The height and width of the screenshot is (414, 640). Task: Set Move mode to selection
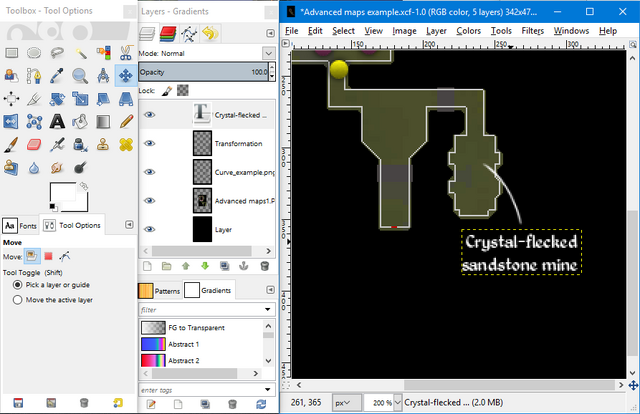pos(48,256)
